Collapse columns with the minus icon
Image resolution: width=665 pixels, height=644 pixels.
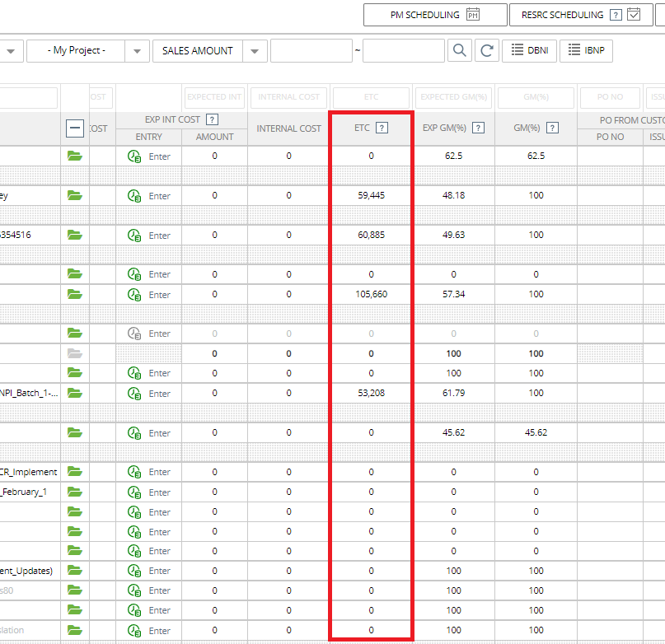click(x=75, y=128)
